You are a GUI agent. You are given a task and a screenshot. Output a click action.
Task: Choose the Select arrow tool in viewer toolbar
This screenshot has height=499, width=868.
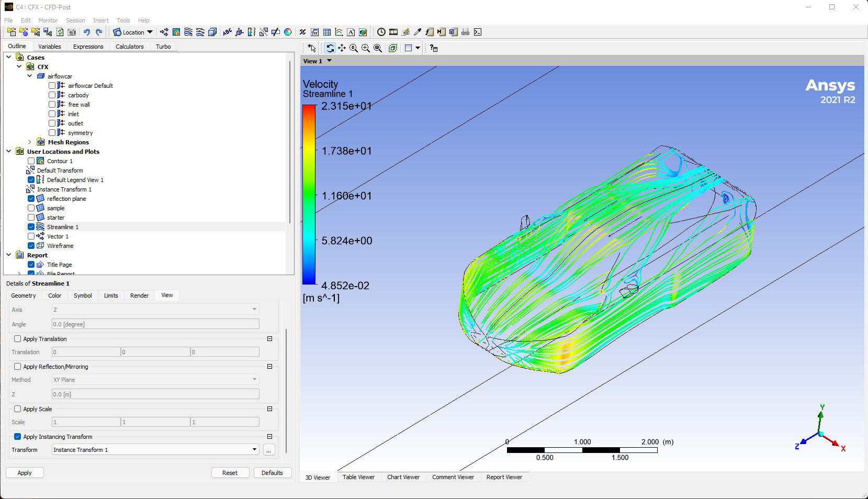pos(312,48)
